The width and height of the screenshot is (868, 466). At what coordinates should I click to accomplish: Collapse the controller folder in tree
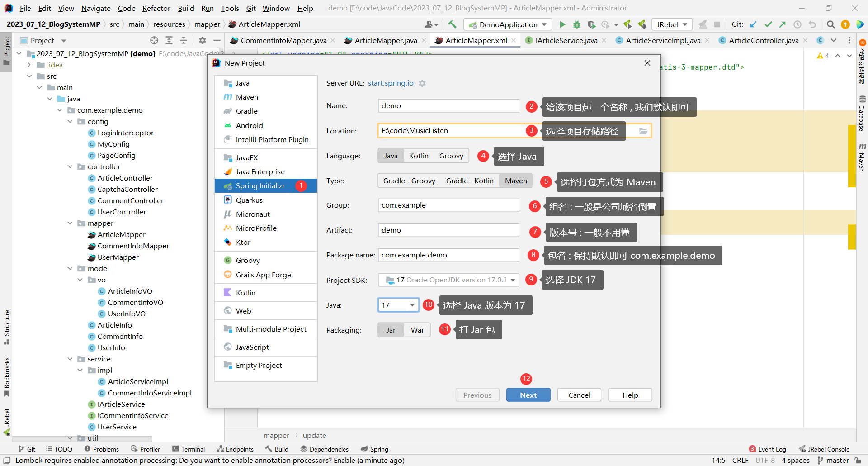tap(70, 166)
